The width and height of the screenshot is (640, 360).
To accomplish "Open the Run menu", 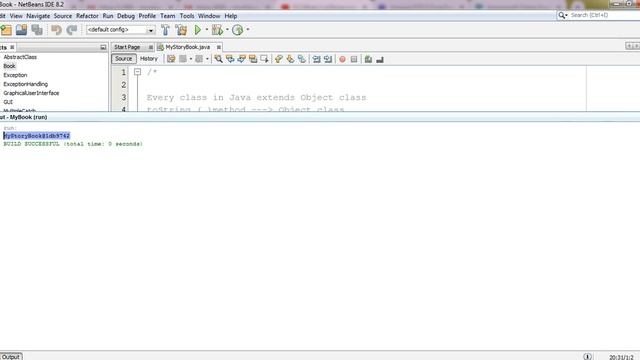I will click(108, 16).
